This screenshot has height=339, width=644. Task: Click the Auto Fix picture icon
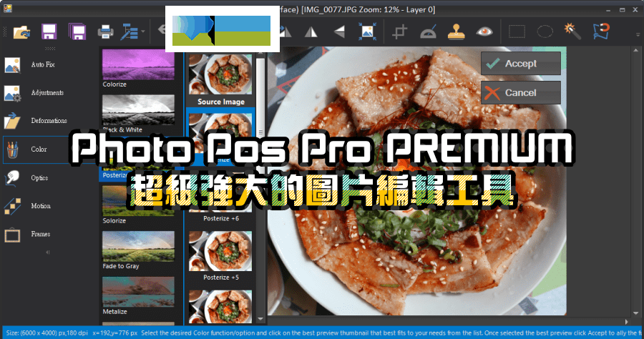click(12, 65)
